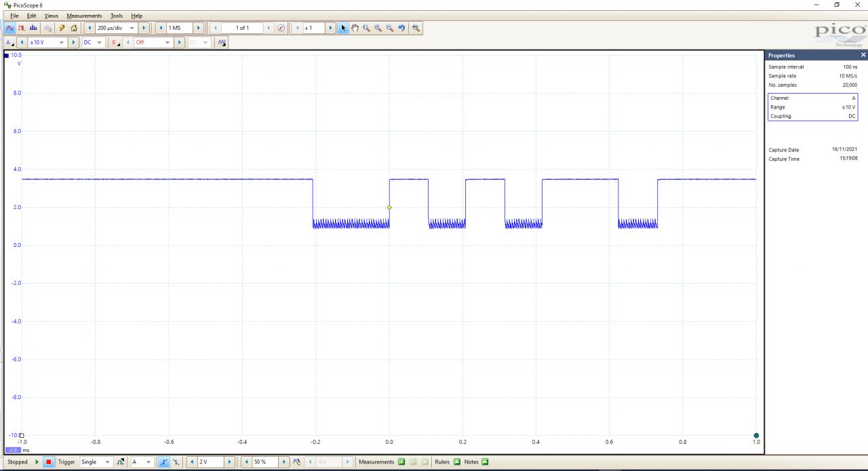The width and height of the screenshot is (868, 471).
Task: Select the arrow pointer tool
Action: 343,28
